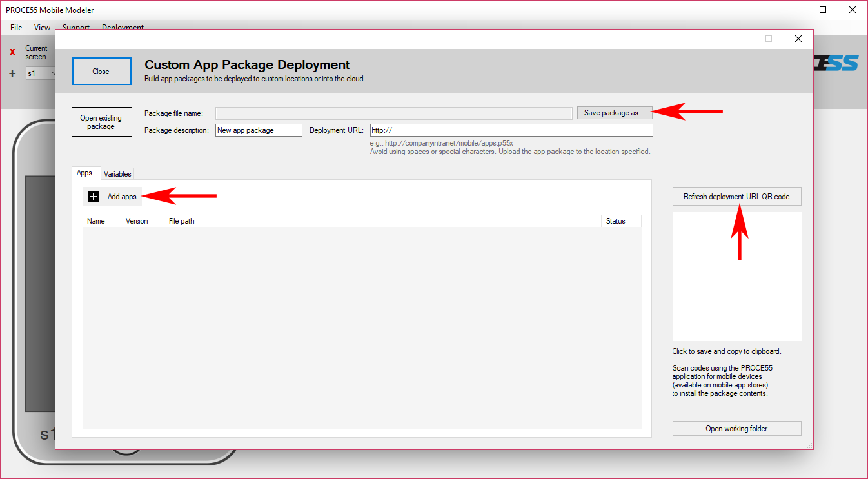
Task: Click the Package description input field
Action: point(259,130)
